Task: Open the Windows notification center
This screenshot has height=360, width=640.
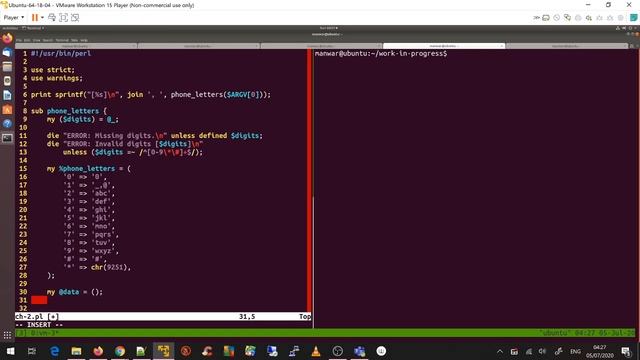Action: pos(626,351)
